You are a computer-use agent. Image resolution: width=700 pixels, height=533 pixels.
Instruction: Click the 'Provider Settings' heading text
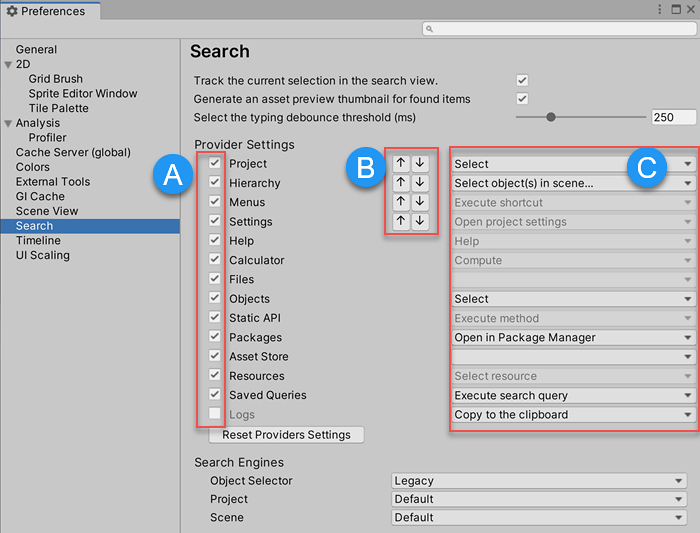(x=244, y=145)
